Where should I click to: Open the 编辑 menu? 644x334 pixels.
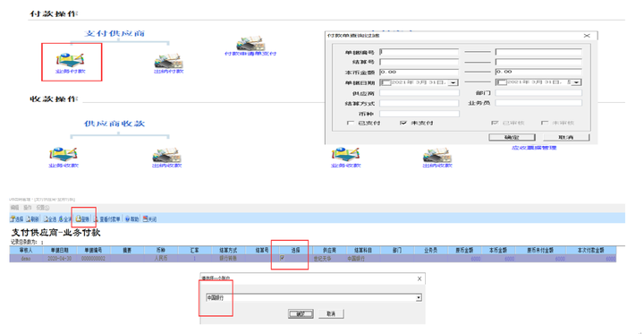pos(15,208)
